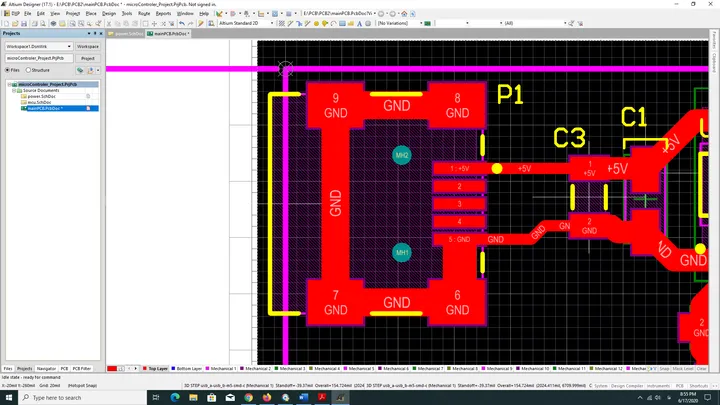Viewport: 720px width, 405px height.
Task: Open Chrome from the taskbar
Action: pos(248,398)
